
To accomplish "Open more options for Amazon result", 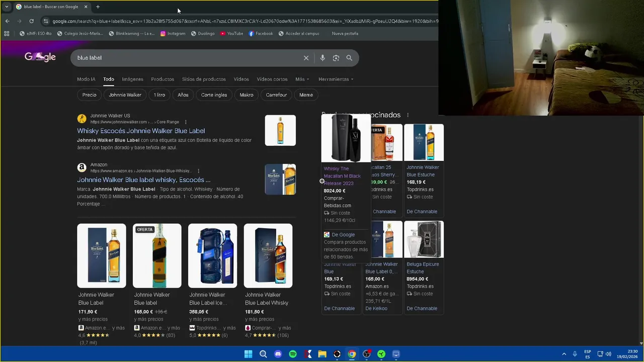I will [198, 171].
